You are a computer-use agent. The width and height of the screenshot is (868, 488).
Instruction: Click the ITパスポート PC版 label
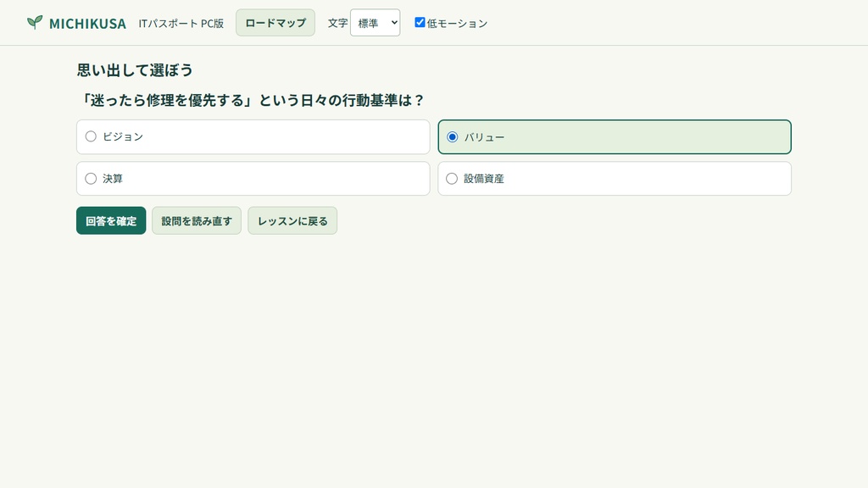[x=181, y=23]
